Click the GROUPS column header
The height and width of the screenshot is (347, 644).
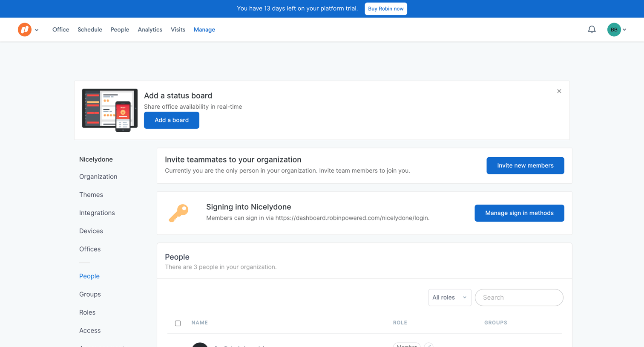pyautogui.click(x=496, y=323)
